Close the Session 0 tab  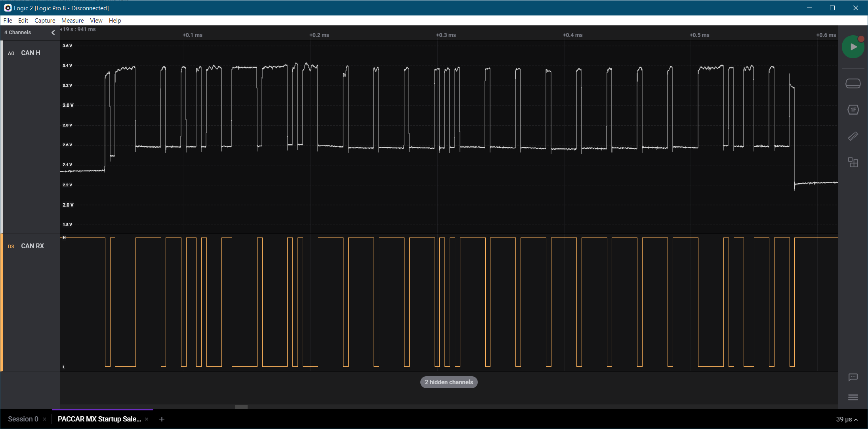click(x=44, y=419)
